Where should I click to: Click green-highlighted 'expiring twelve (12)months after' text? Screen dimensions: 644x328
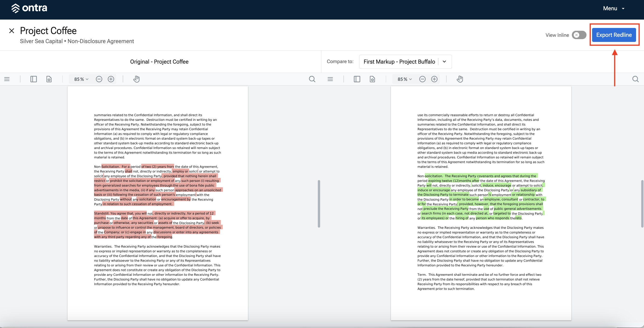(x=454, y=181)
